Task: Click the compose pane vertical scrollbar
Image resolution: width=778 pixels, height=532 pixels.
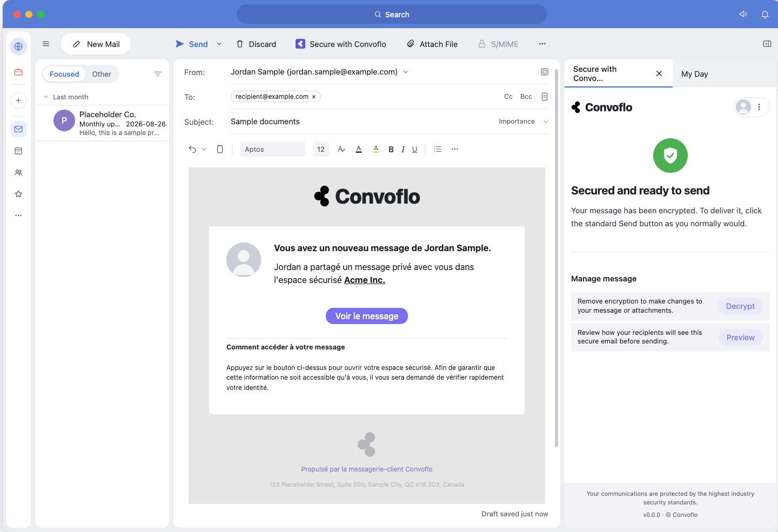Action: [556, 258]
